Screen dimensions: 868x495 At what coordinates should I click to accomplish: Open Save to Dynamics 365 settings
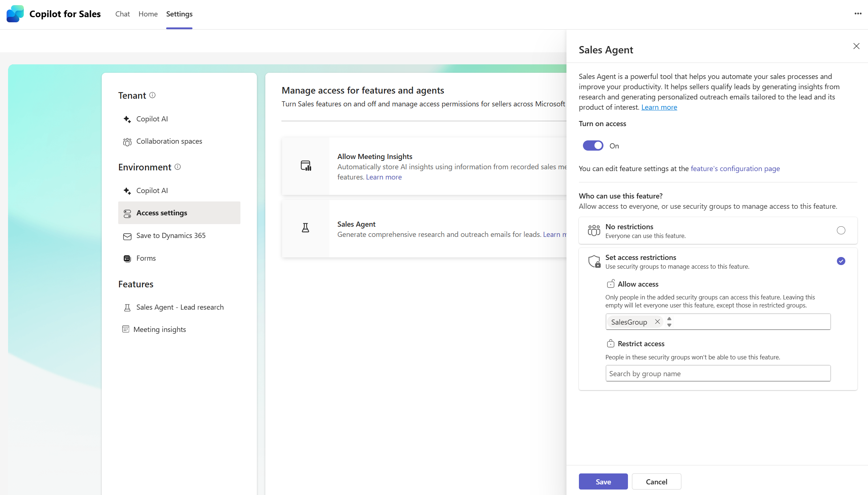click(171, 235)
